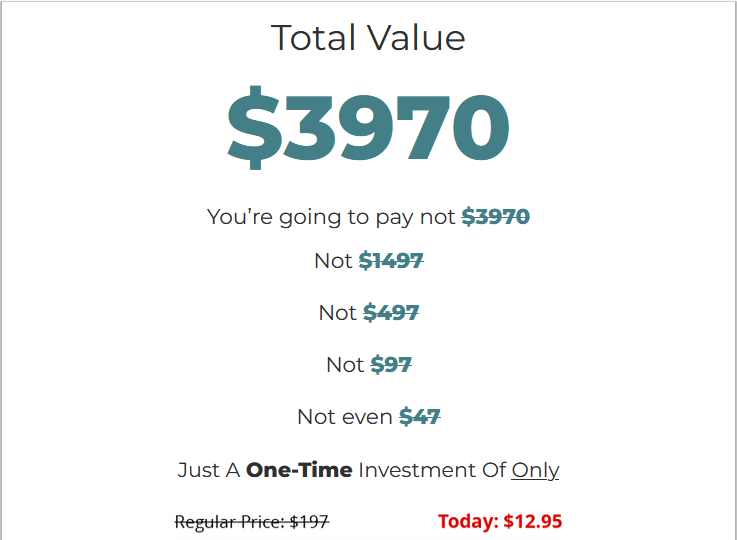
Task: Click the word "Not" before $497
Action: pyautogui.click(x=337, y=313)
